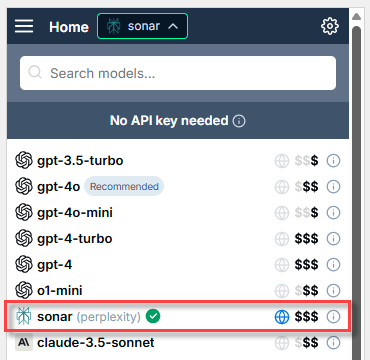
Task: Click the info icon for o1-mini
Action: coord(333,291)
